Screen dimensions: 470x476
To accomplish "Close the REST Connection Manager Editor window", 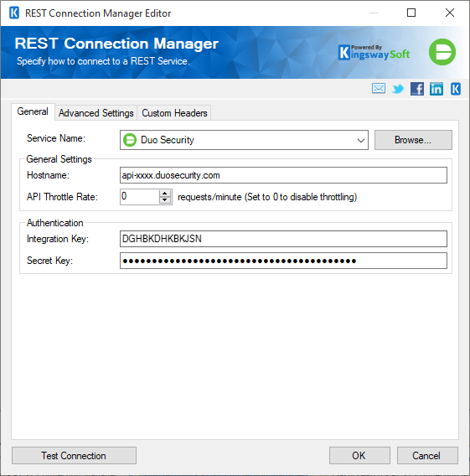I will (x=450, y=13).
